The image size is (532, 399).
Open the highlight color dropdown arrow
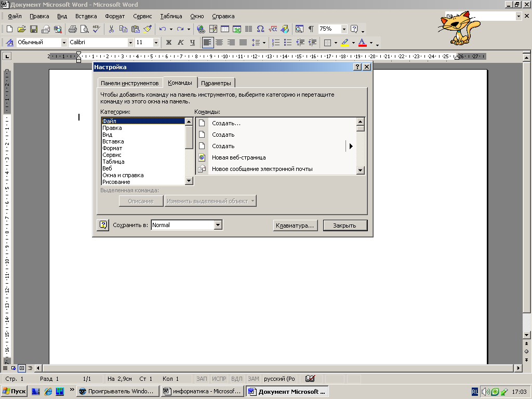point(353,43)
